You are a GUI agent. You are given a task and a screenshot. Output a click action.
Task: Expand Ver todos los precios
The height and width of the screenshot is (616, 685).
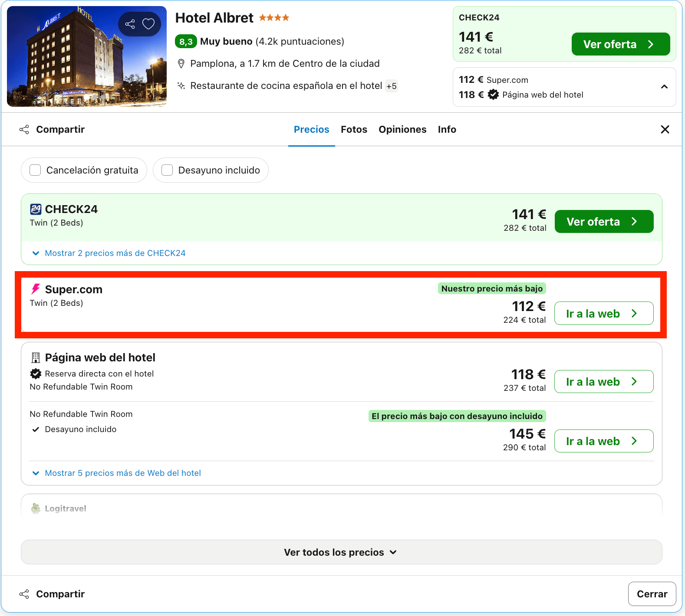click(x=341, y=552)
